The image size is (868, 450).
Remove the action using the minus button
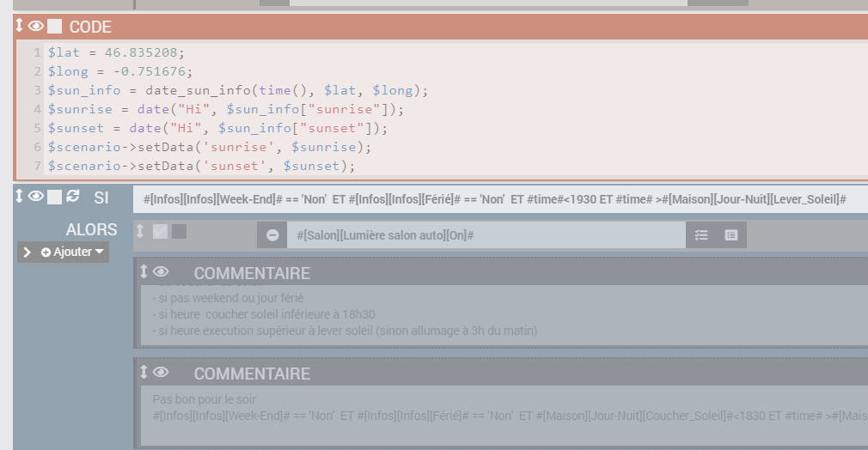[272, 235]
